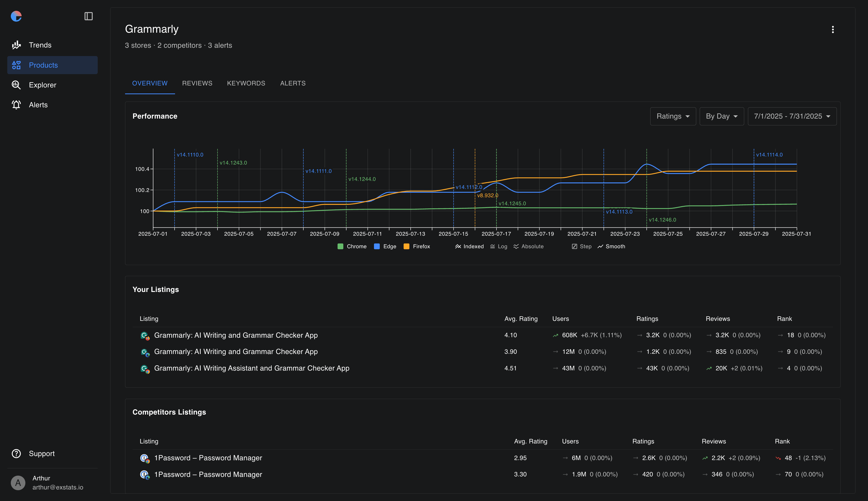Viewport: 868px width, 501px height.
Task: Switch to the KEYWORDS tab
Action: [x=246, y=83]
